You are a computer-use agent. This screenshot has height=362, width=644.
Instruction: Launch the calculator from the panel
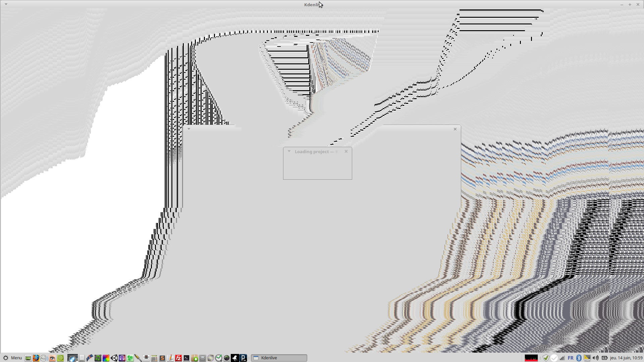point(154,358)
